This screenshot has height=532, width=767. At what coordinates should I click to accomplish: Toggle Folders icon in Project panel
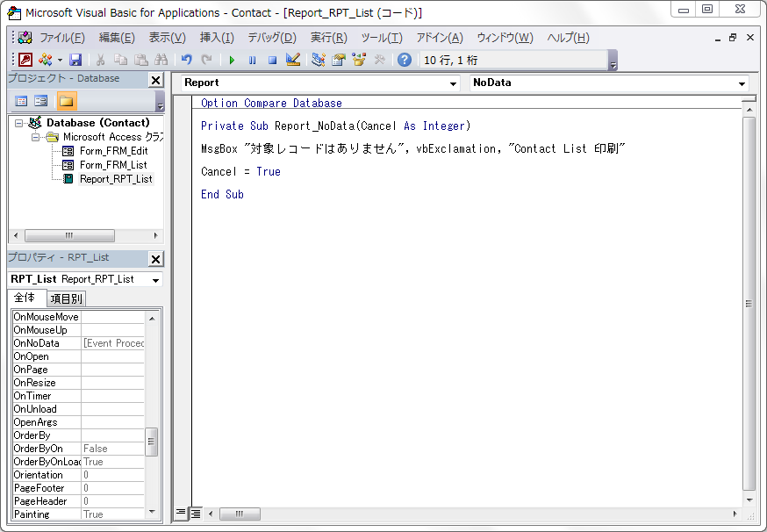(66, 101)
